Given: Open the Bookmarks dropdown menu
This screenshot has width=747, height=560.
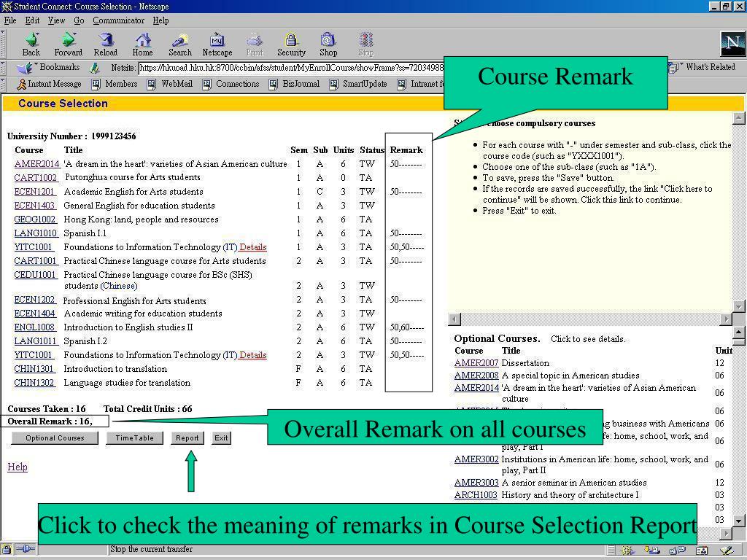Looking at the screenshot, I should click(x=48, y=67).
